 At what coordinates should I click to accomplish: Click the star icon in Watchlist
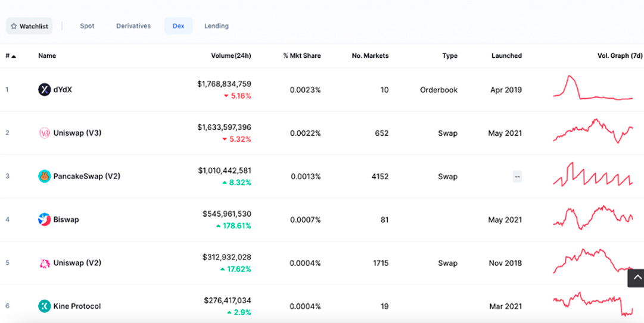(14, 26)
